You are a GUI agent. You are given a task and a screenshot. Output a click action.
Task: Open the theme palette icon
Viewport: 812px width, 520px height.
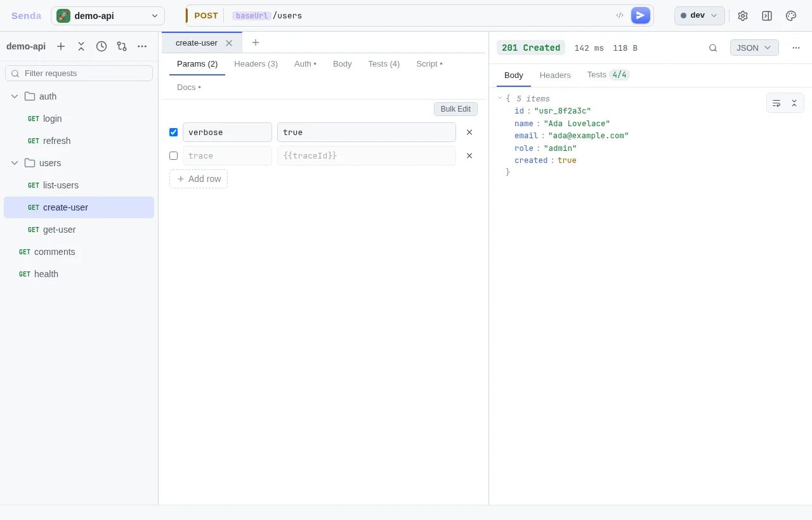click(791, 16)
